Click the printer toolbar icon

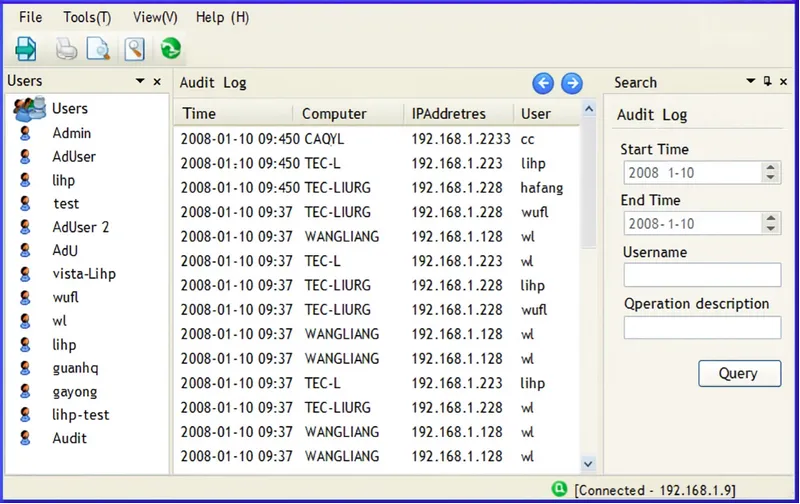[66, 49]
